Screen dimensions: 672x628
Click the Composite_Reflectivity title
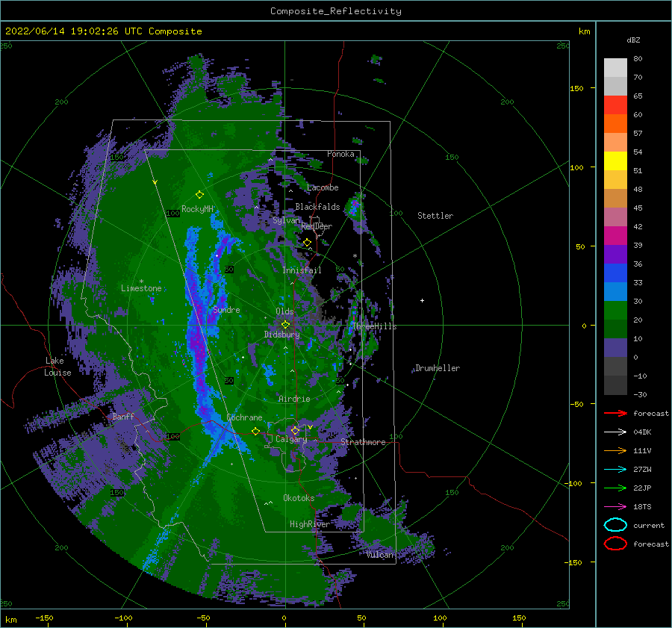[x=336, y=11]
